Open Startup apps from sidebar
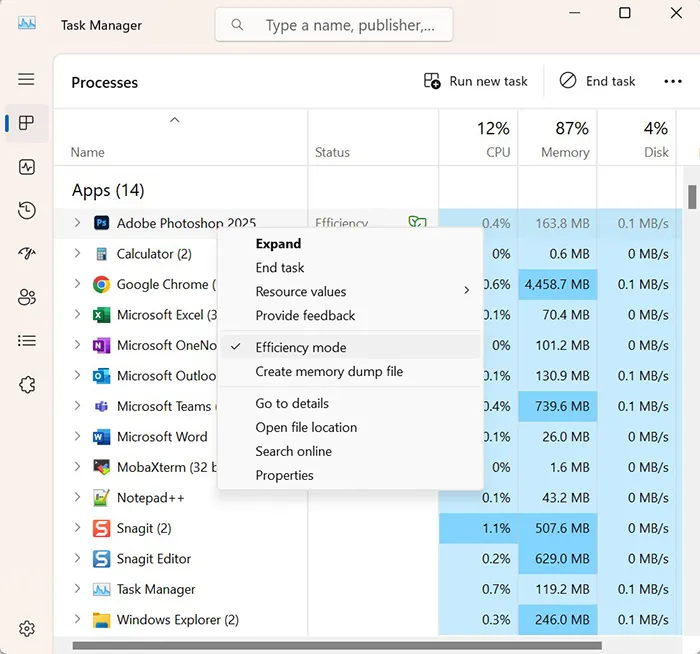Viewport: 700px width, 654px height. 27,254
